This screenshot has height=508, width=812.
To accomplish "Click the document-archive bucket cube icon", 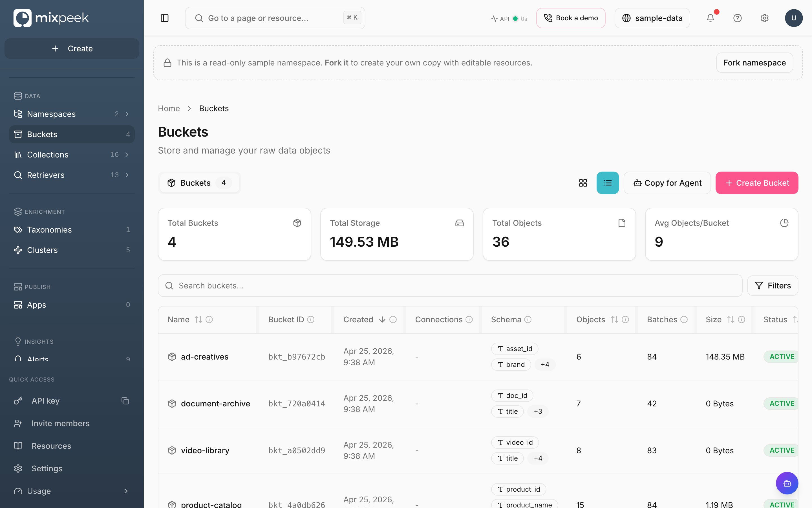I will coord(172,404).
